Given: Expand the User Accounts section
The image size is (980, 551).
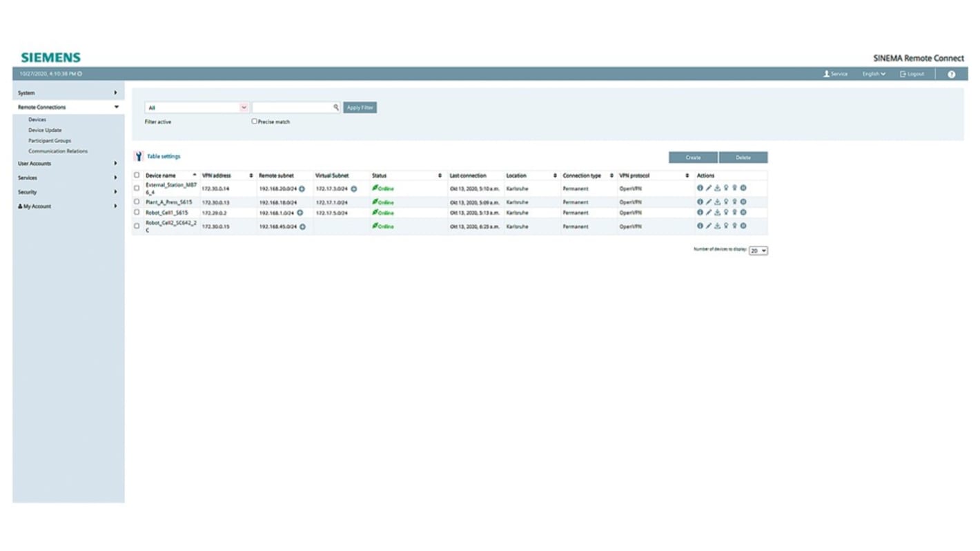Looking at the screenshot, I should click(68, 164).
